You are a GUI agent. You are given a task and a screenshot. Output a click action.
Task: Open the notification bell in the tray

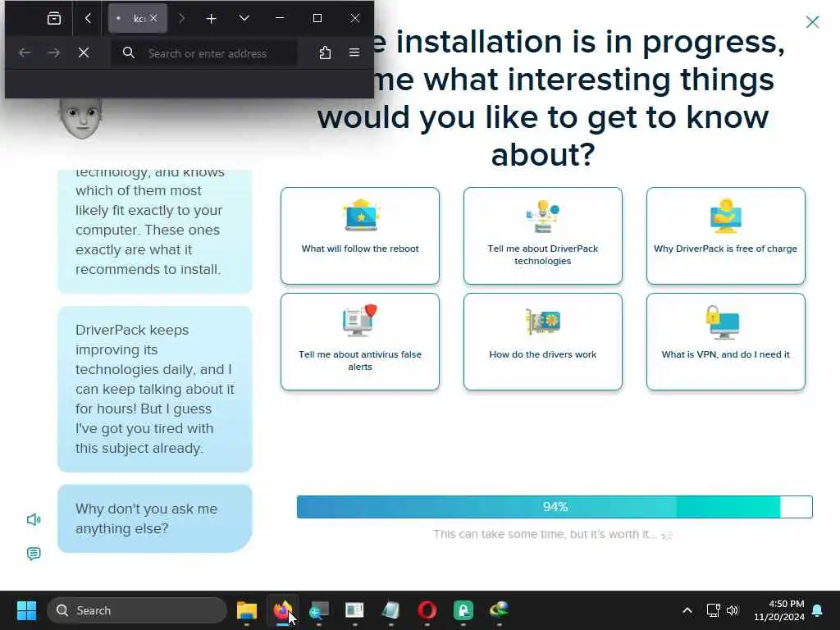(818, 610)
